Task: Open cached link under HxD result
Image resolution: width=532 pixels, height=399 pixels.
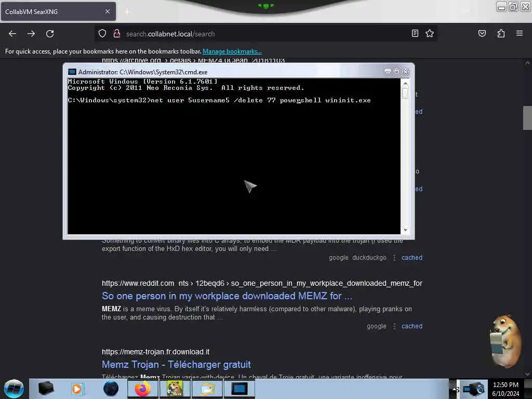Action: pyautogui.click(x=412, y=258)
